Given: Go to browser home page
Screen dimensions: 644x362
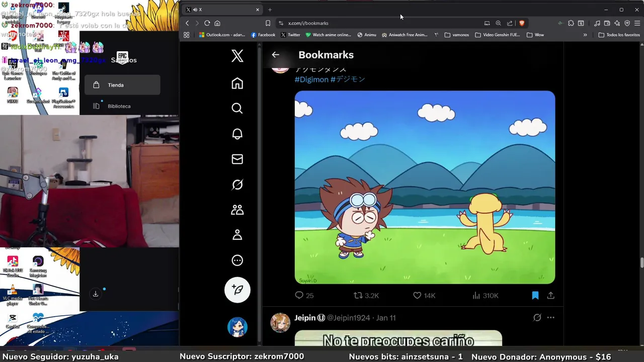Looking at the screenshot, I should point(217,23).
